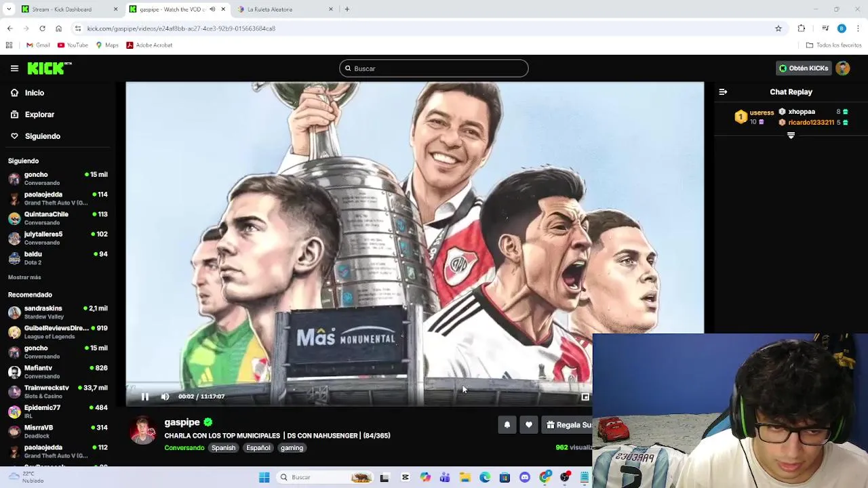Open Trainwreckstv recommended channel
868x488 pixels.
(x=58, y=391)
